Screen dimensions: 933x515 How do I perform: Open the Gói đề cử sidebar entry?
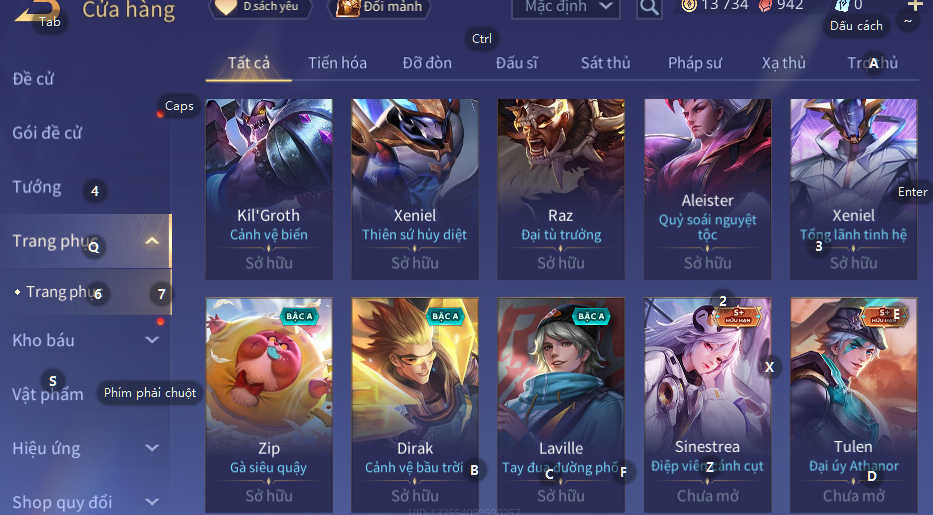[47, 133]
